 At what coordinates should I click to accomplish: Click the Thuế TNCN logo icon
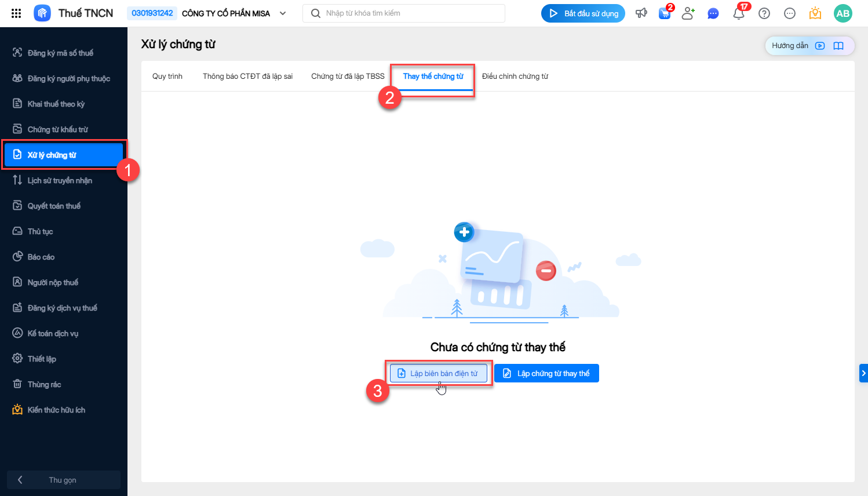[x=42, y=13]
